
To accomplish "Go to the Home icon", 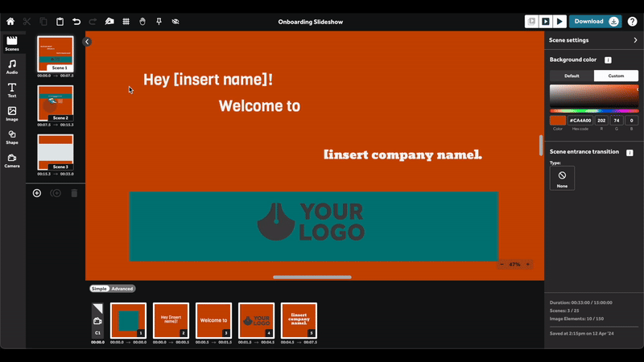I will click(x=10, y=22).
